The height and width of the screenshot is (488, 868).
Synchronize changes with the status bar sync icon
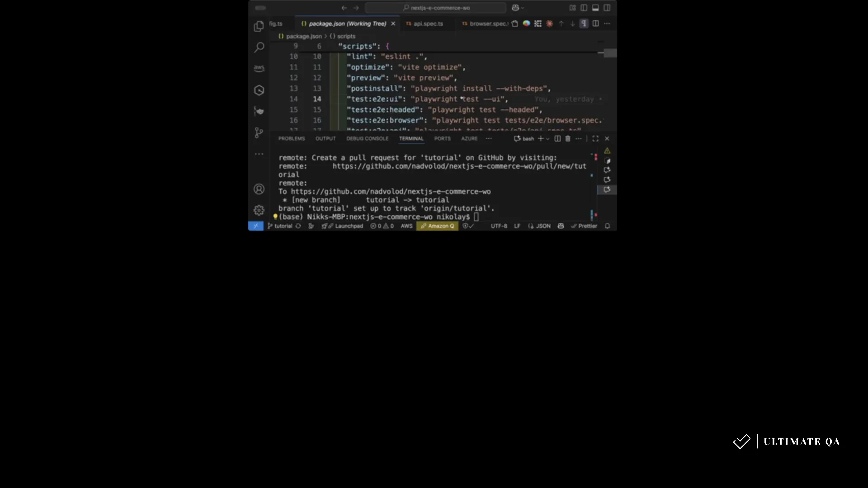(298, 226)
